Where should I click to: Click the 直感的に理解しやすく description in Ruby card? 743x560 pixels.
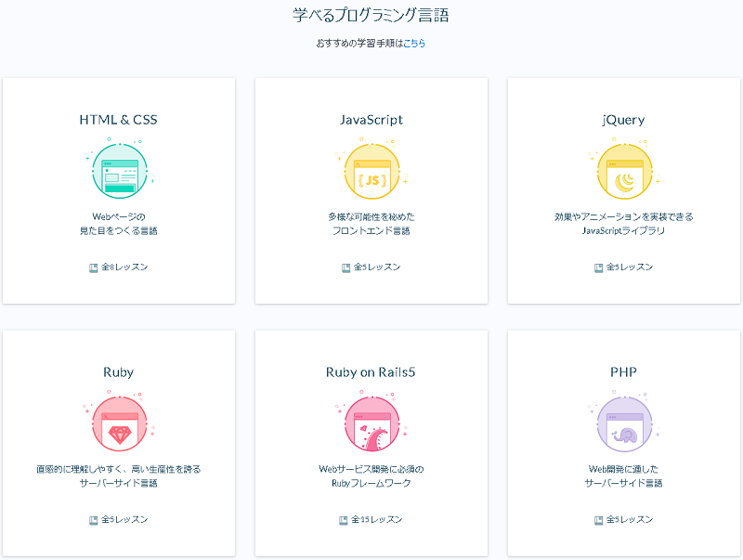119,469
